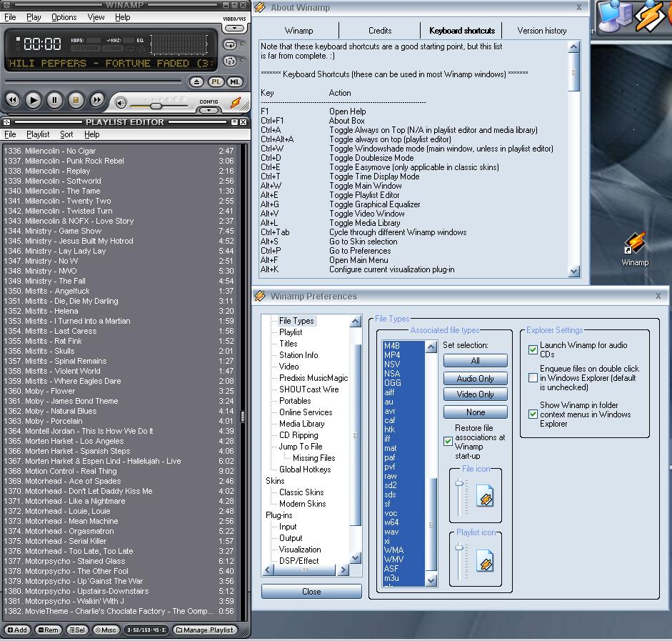Toggle the PL playlist editor button
The width and height of the screenshot is (672, 641).
click(216, 82)
